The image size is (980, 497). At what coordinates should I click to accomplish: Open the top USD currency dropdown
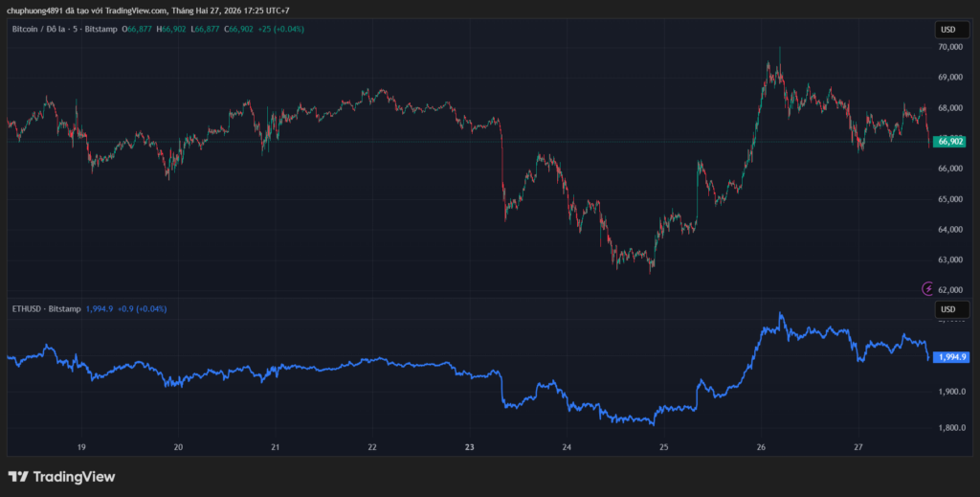[x=948, y=30]
